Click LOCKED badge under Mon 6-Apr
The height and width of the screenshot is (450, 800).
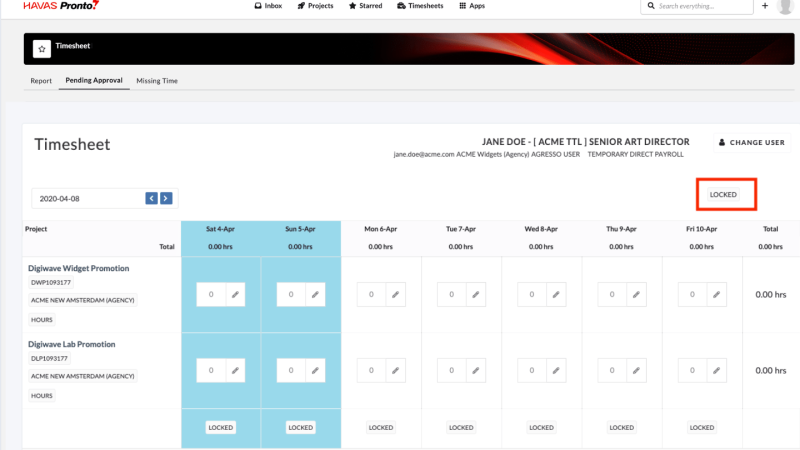(x=381, y=428)
